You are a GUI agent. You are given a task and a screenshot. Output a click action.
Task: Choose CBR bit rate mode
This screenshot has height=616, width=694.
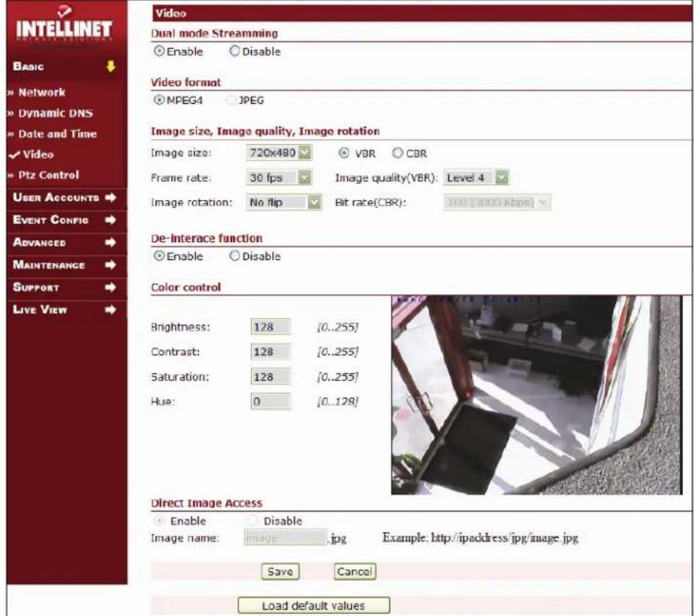[x=397, y=153]
